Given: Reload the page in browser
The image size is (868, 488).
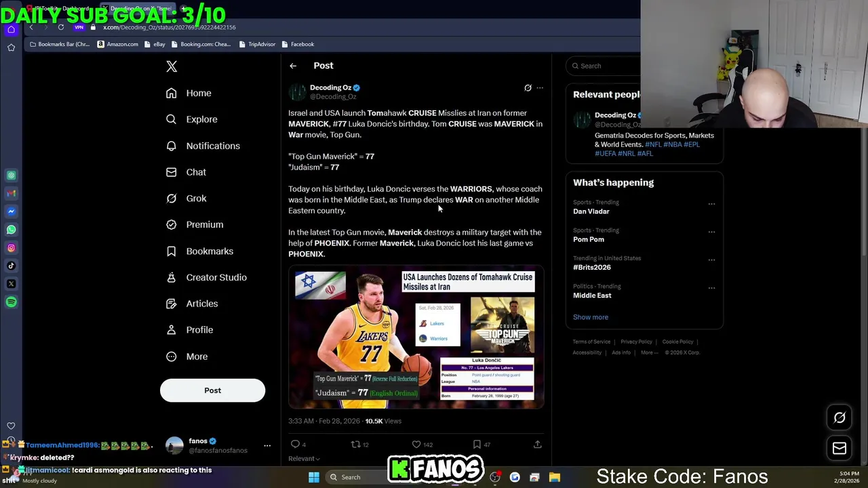Looking at the screenshot, I should 61,27.
